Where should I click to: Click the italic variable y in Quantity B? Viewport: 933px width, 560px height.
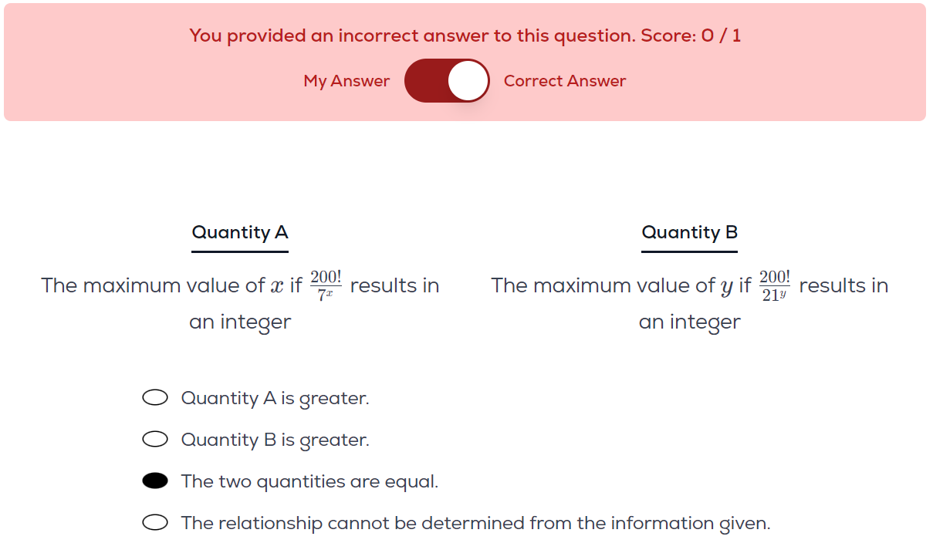pos(726,288)
